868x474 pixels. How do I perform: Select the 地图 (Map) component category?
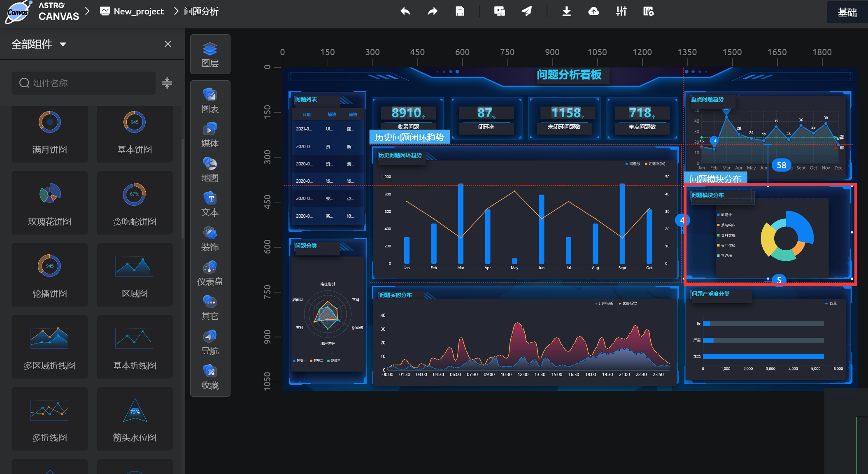pyautogui.click(x=210, y=170)
